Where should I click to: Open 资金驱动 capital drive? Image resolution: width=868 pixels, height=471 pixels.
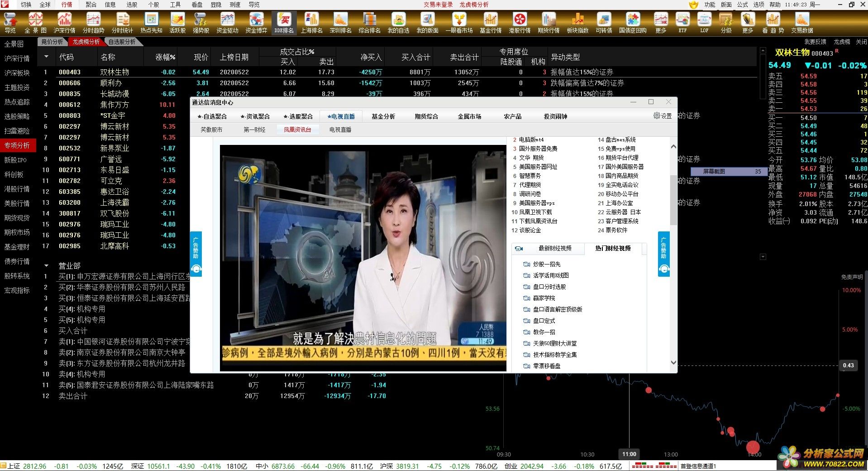tap(227, 23)
